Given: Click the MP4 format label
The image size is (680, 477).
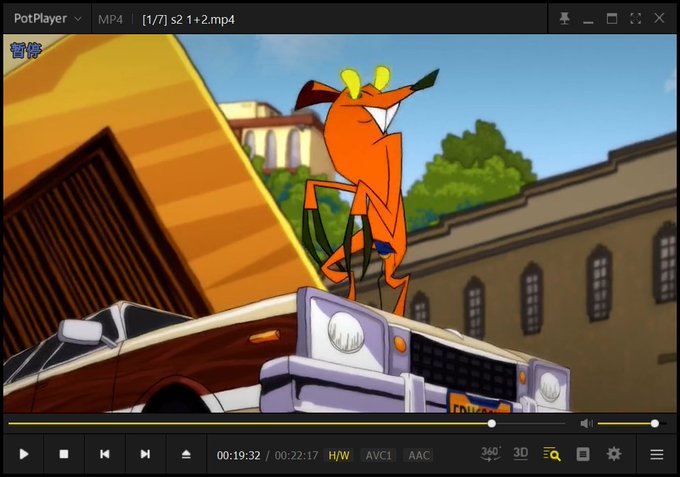Looking at the screenshot, I should click(x=110, y=20).
